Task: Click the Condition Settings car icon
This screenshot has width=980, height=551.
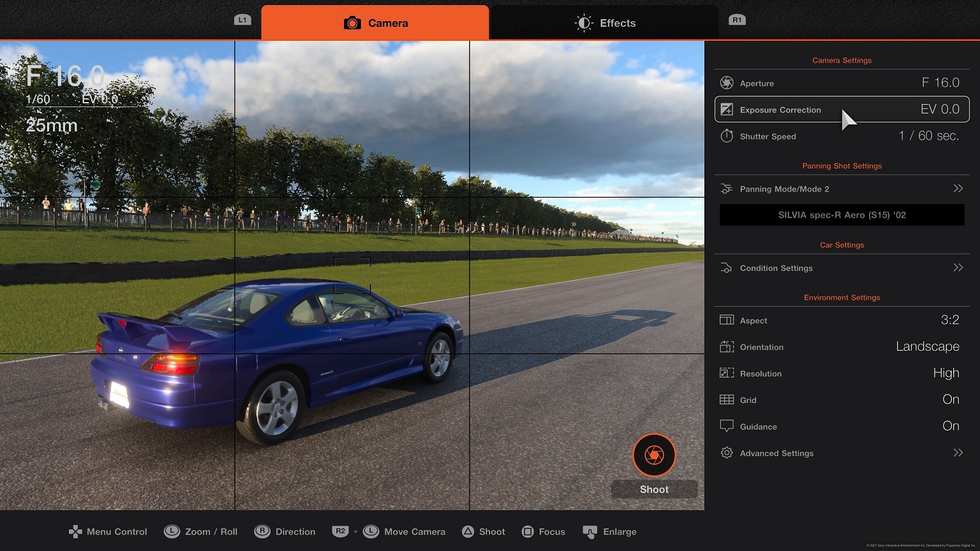Action: click(727, 268)
